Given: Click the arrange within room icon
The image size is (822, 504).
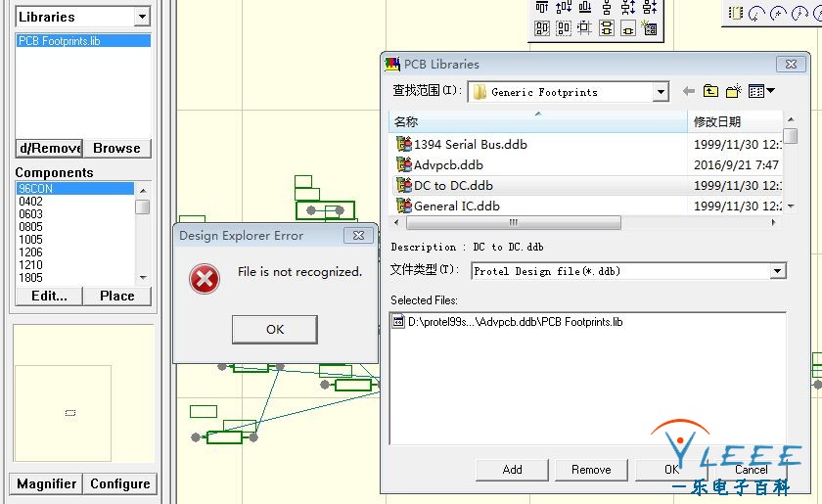Looking at the screenshot, I should point(542,28).
